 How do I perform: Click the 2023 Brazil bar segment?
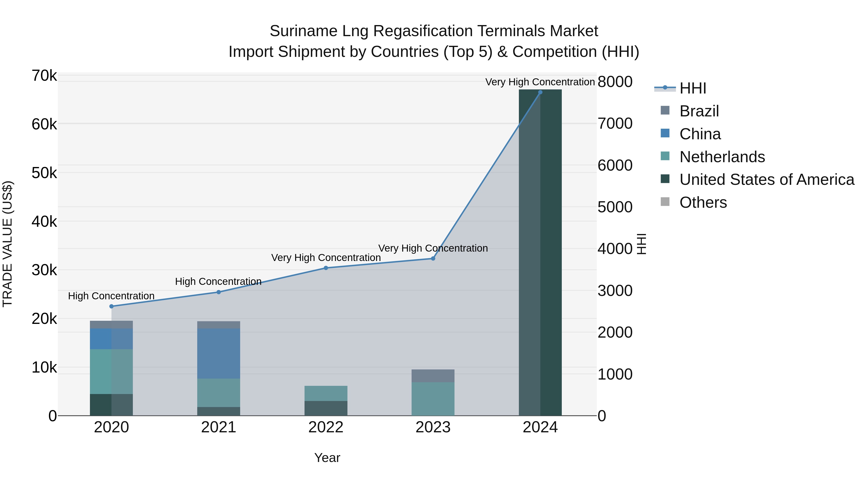click(x=433, y=376)
